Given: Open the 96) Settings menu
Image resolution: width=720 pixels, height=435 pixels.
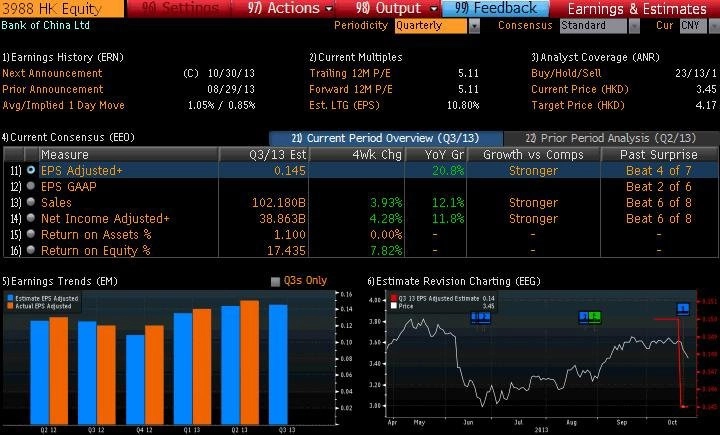Looking at the screenshot, I should pyautogui.click(x=180, y=8).
